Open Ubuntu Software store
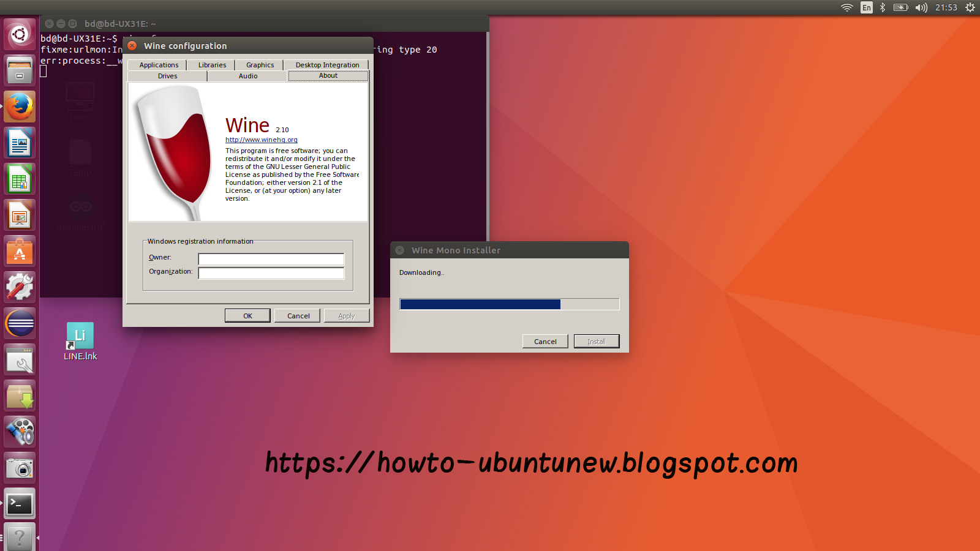This screenshot has width=980, height=551. pyautogui.click(x=20, y=251)
